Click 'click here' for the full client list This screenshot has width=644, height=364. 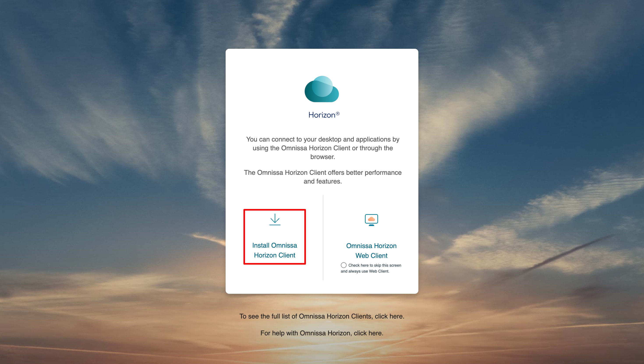(389, 316)
